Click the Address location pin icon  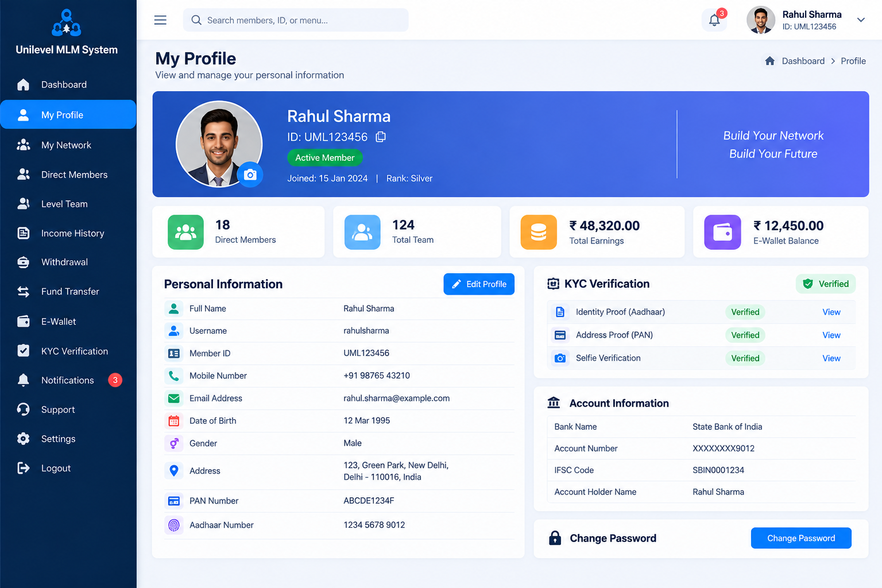(x=174, y=471)
